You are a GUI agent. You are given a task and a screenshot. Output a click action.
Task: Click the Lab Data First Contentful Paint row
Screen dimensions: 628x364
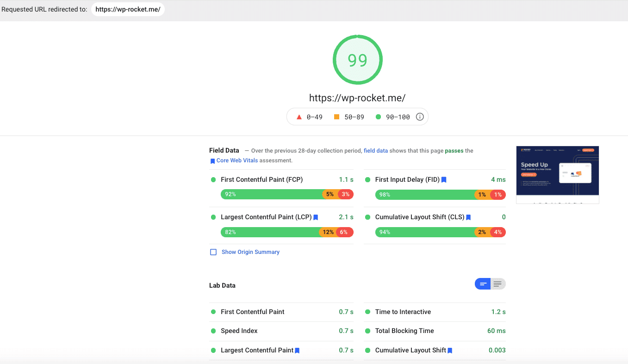click(281, 312)
